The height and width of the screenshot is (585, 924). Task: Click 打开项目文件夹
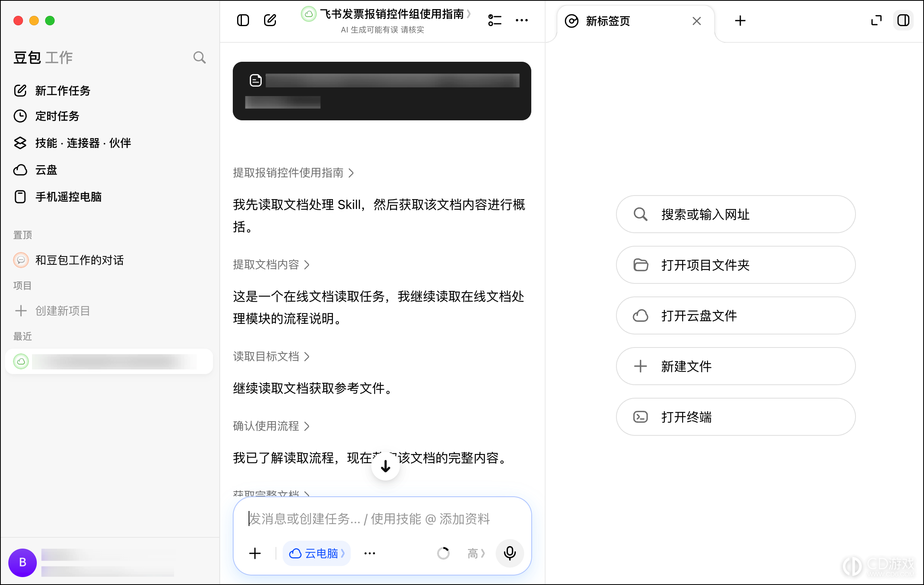(736, 265)
